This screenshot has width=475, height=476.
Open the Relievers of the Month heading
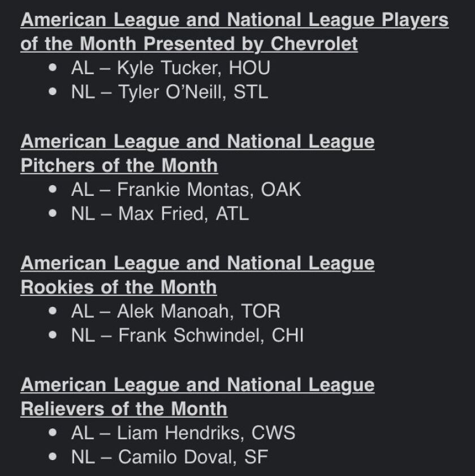click(197, 397)
